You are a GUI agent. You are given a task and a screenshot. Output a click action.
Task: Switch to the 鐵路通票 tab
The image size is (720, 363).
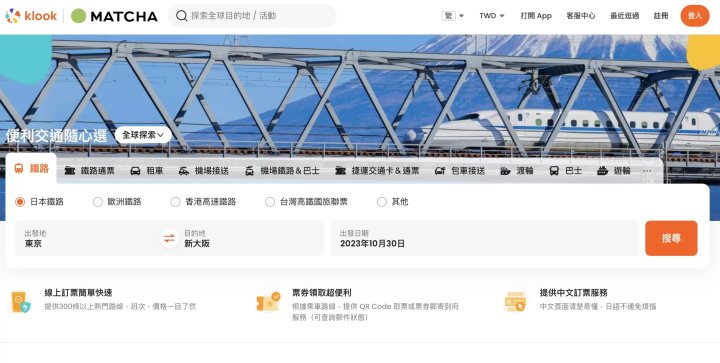[x=90, y=171]
